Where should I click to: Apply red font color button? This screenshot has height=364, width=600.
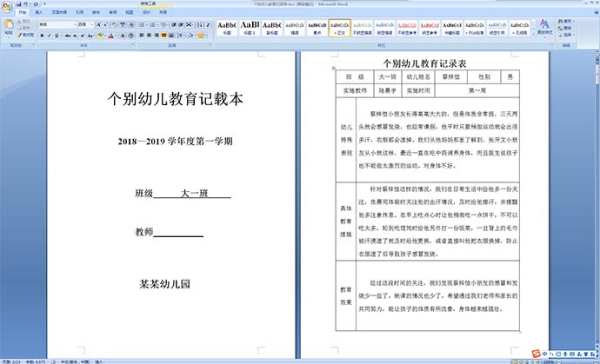[111, 36]
